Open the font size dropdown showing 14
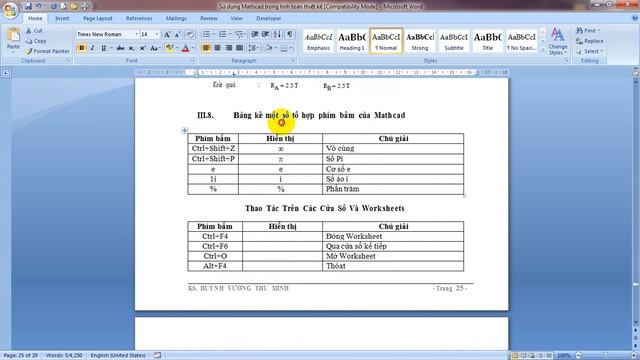The image size is (640, 360). 157,34
